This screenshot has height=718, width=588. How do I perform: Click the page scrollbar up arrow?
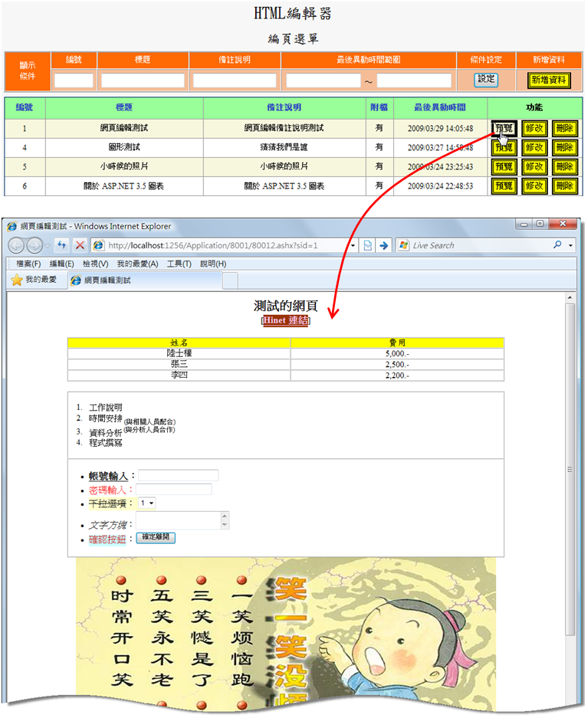pos(570,297)
